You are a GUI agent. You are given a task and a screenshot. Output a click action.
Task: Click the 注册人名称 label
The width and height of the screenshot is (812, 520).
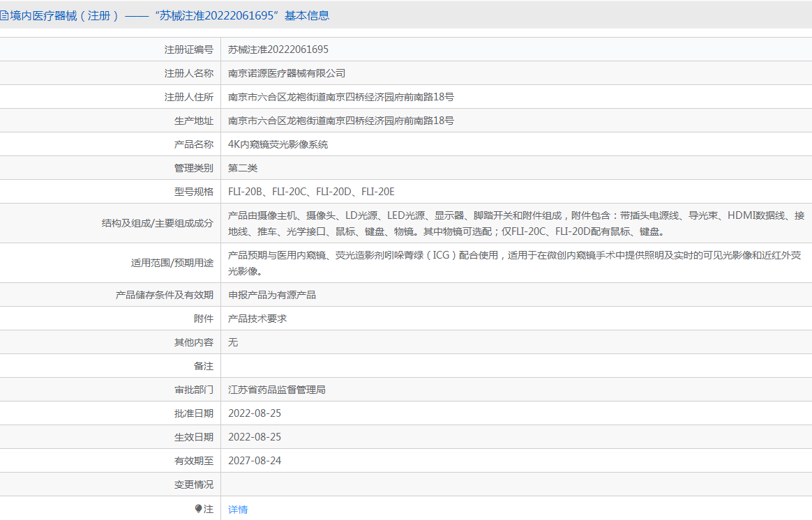click(189, 73)
